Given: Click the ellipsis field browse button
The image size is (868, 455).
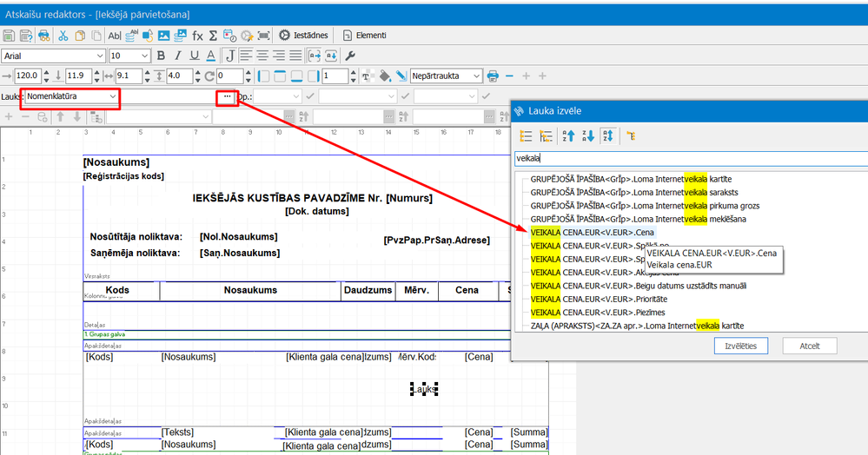Looking at the screenshot, I should point(227,96).
